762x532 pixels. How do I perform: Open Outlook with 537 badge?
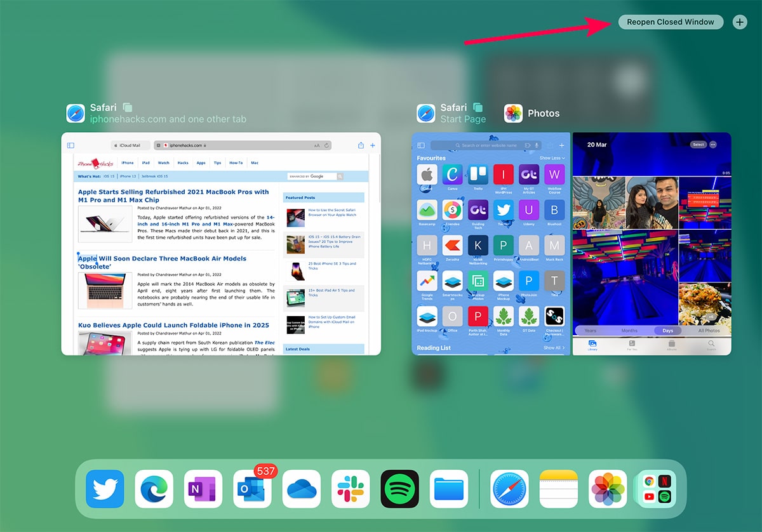252,489
